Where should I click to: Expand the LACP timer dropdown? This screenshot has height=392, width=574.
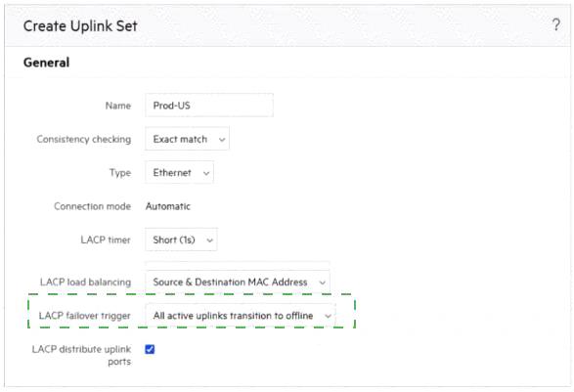181,240
